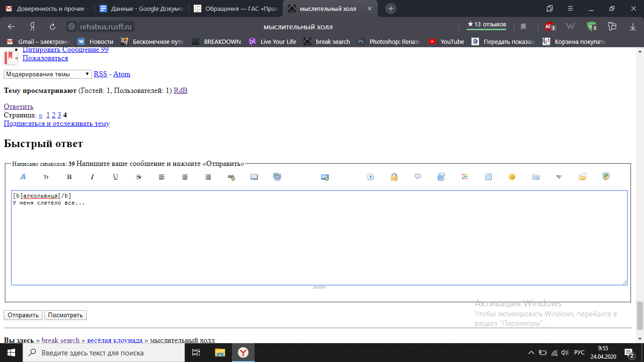Click the padlock-on-folder icon in toolbar

[x=583, y=177]
